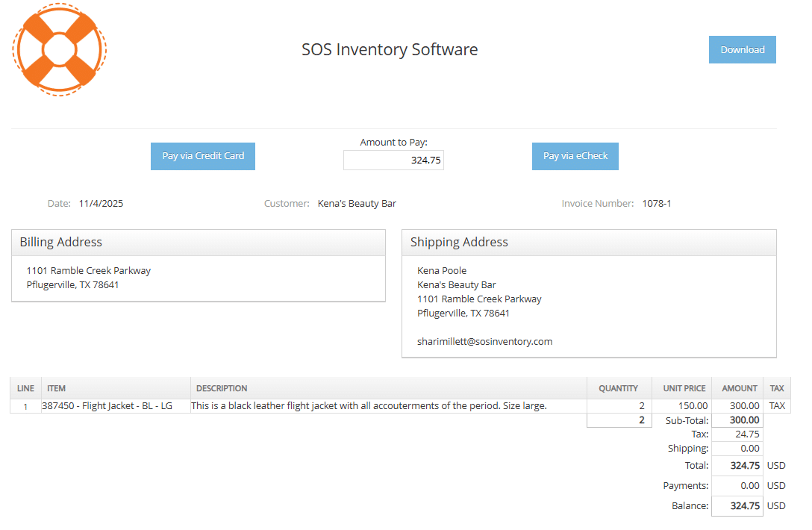Click the Download button
This screenshot has height=530, width=812.
tap(742, 50)
